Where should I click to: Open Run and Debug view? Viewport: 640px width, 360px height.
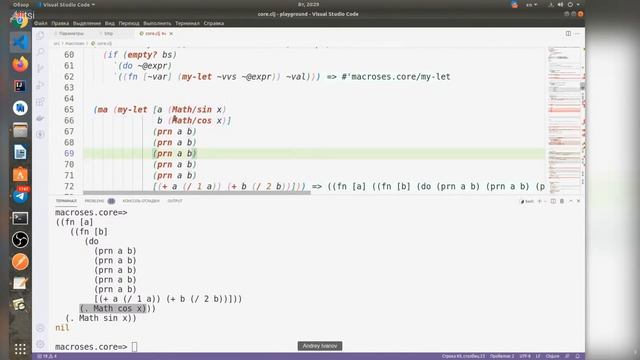click(40, 85)
